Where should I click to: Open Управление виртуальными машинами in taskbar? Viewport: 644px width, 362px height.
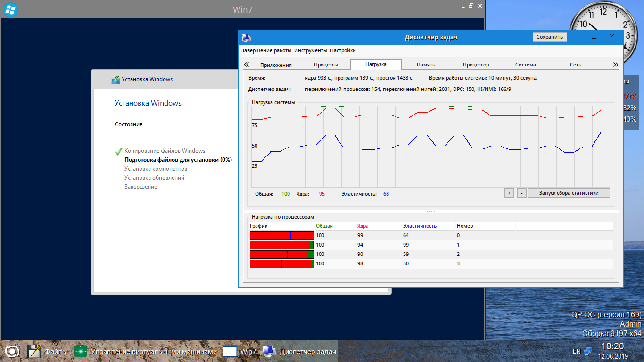[146, 351]
